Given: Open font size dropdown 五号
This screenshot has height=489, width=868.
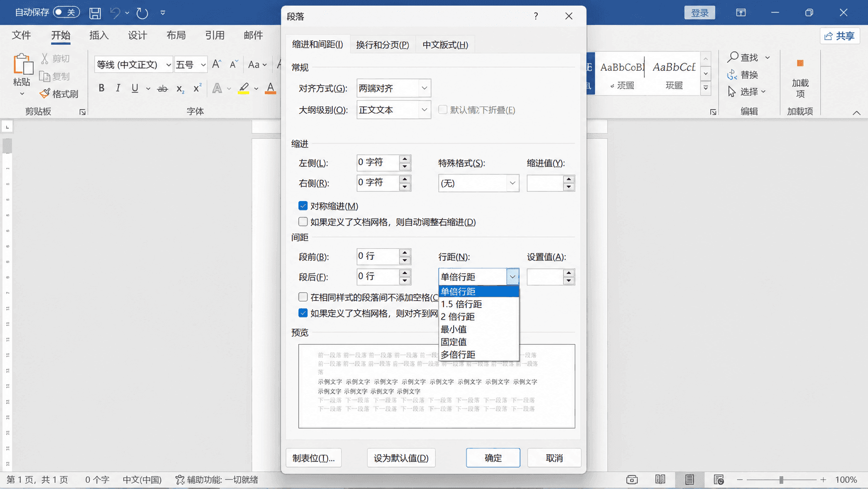Looking at the screenshot, I should click(x=203, y=64).
